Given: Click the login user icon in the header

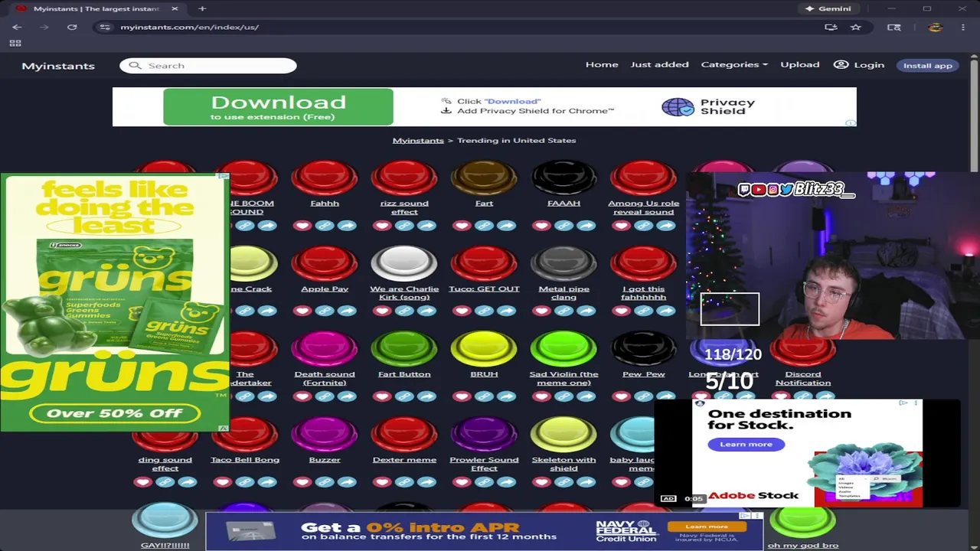Looking at the screenshot, I should click(x=841, y=64).
